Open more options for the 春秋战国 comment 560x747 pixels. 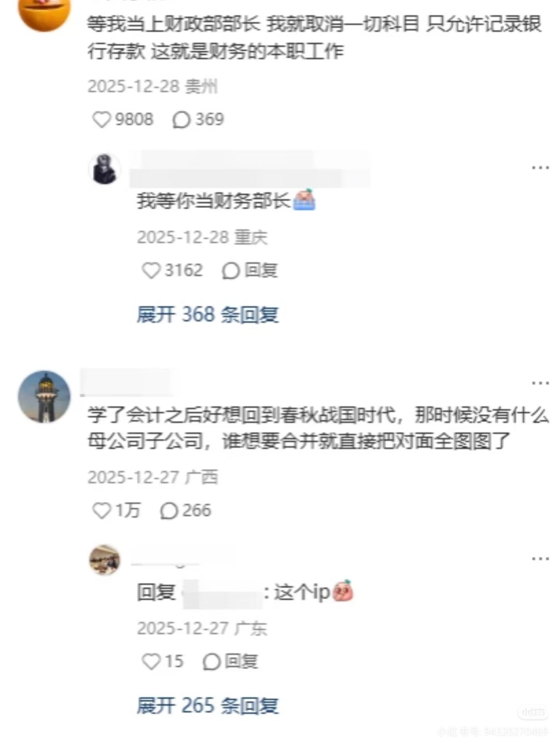540,383
